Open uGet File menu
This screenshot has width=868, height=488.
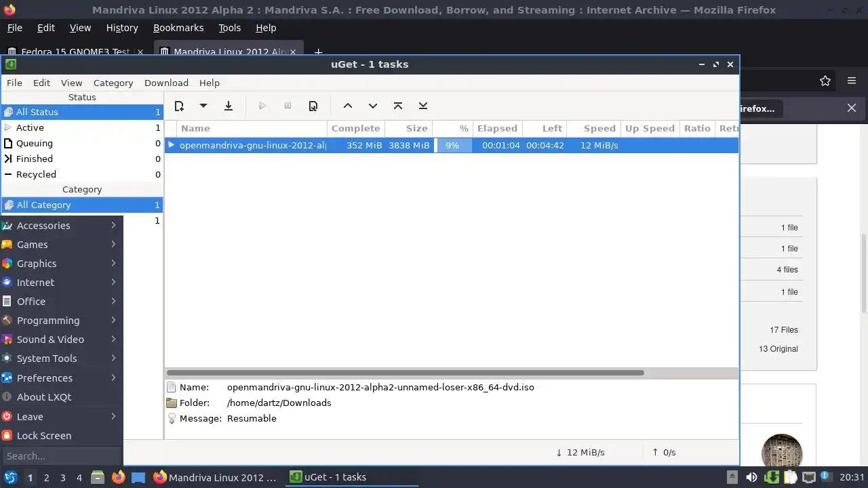click(x=14, y=83)
